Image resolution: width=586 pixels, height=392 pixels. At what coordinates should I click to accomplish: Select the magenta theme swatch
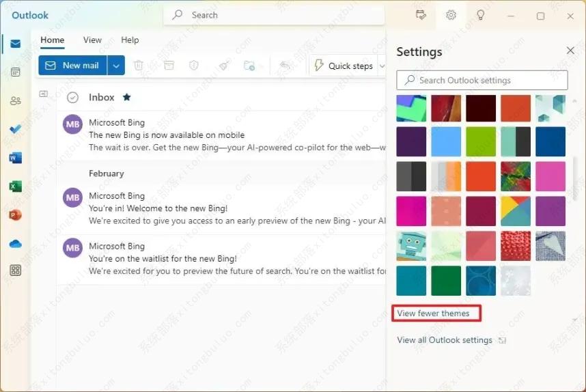coord(411,211)
